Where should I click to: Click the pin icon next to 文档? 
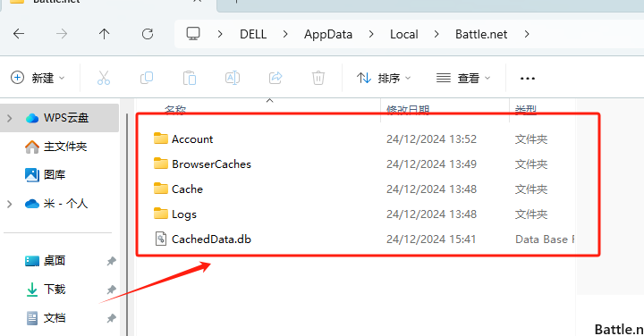[111, 318]
